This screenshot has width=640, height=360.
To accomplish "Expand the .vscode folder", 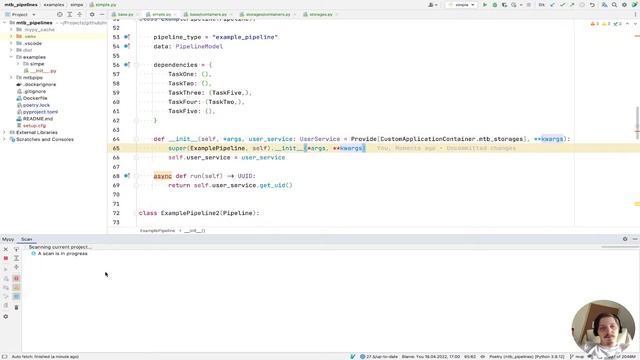I will (11, 43).
